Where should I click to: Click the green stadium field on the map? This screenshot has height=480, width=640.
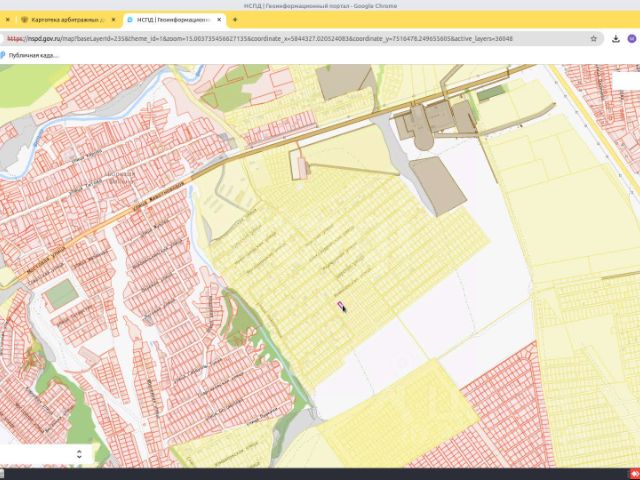pos(62,293)
